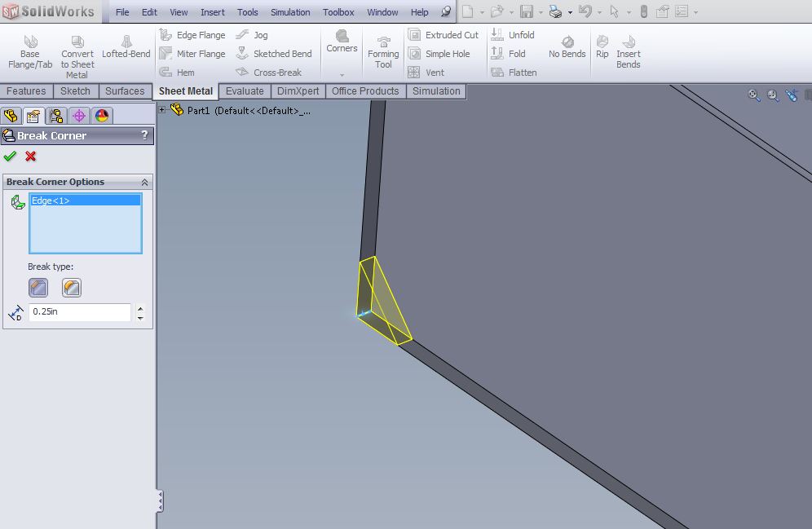812x529 pixels.
Task: Select the Forming Tool
Action: 382,49
